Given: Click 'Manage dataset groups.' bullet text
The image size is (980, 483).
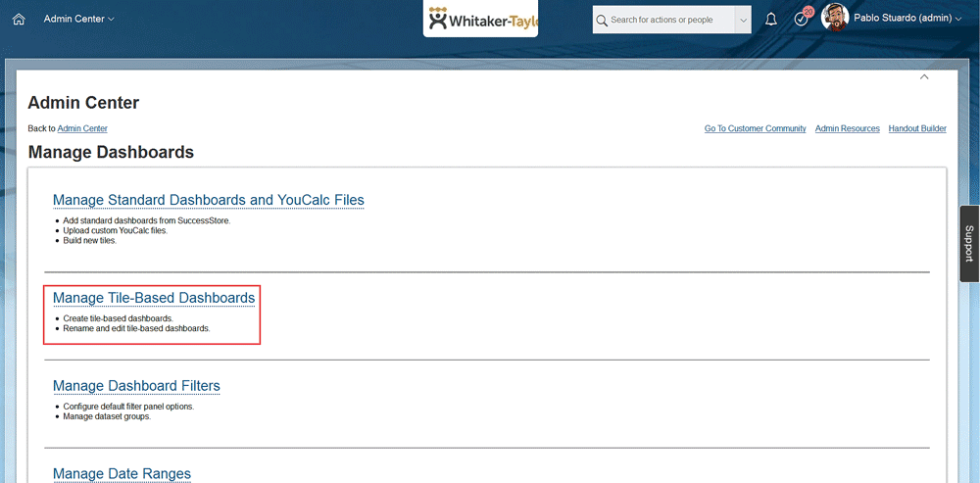Looking at the screenshot, I should tap(107, 416).
